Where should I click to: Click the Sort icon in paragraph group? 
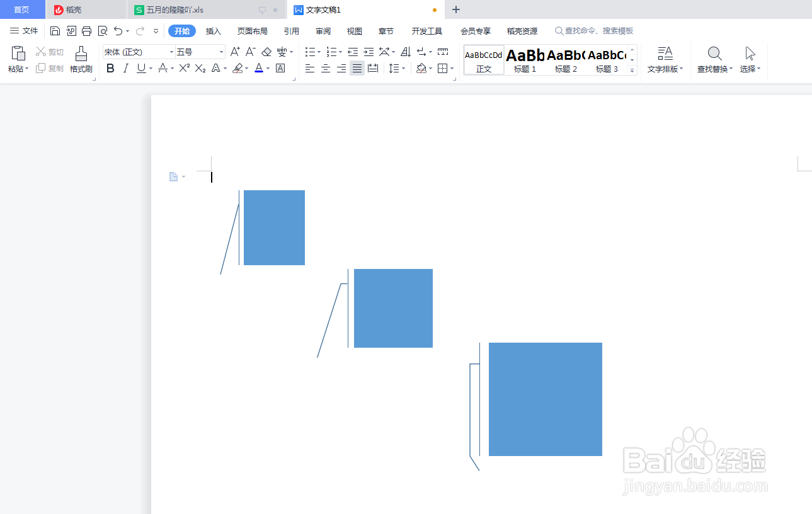pyautogui.click(x=406, y=52)
